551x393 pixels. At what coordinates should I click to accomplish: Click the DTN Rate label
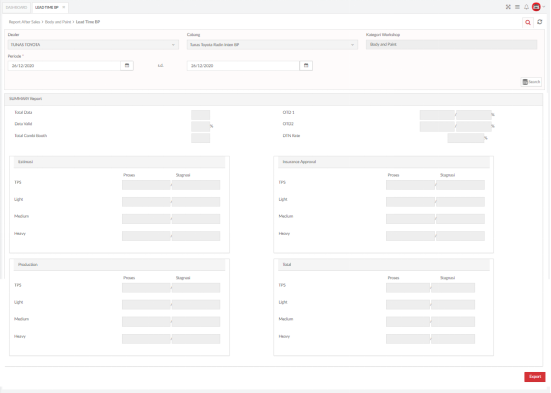point(291,136)
